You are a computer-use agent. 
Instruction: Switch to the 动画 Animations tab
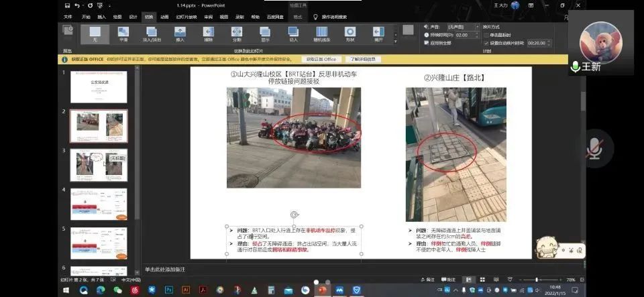[165, 17]
